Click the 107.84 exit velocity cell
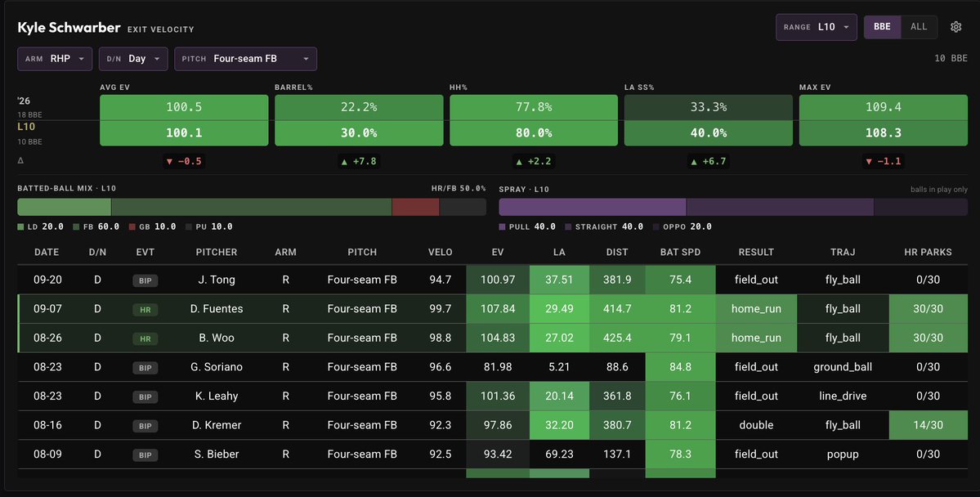The width and height of the screenshot is (980, 497). [498, 309]
